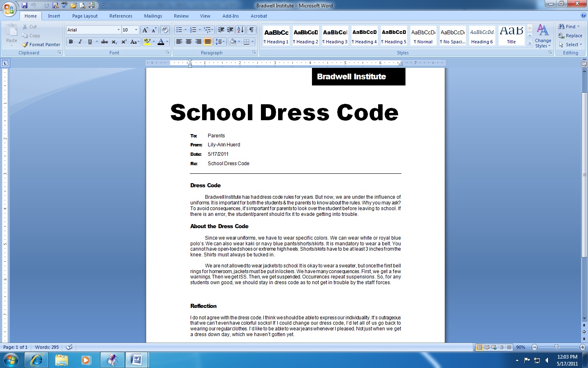Toggle underline formatting
The width and height of the screenshot is (588, 368).
point(89,42)
